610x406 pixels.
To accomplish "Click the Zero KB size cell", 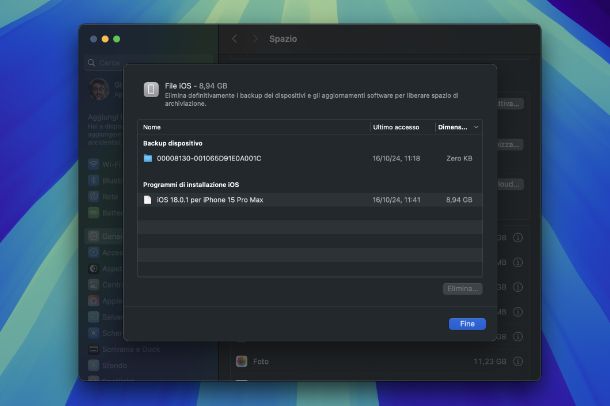I will pyautogui.click(x=459, y=158).
